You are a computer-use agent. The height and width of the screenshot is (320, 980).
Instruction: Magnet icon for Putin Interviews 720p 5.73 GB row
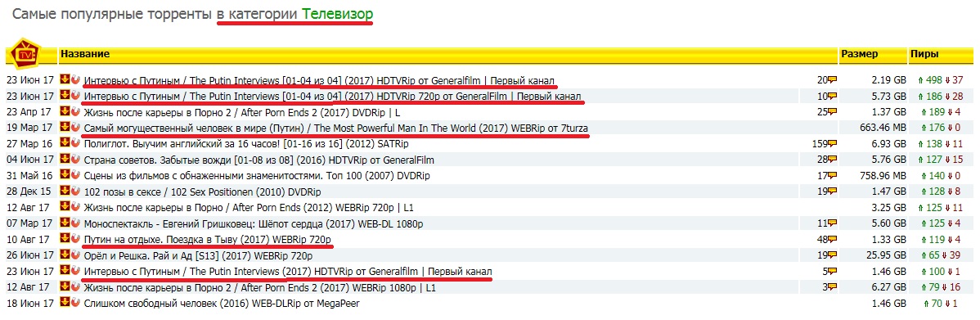75,96
